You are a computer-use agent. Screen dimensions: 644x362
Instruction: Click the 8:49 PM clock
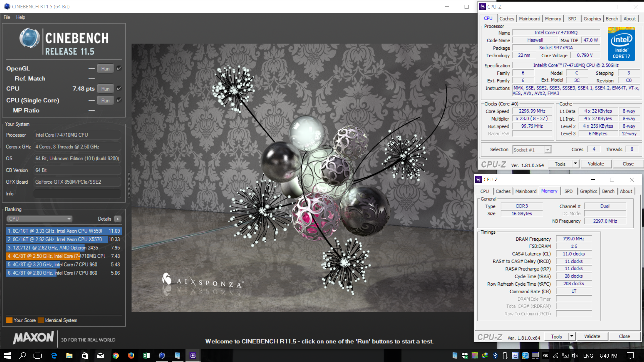tap(608, 356)
